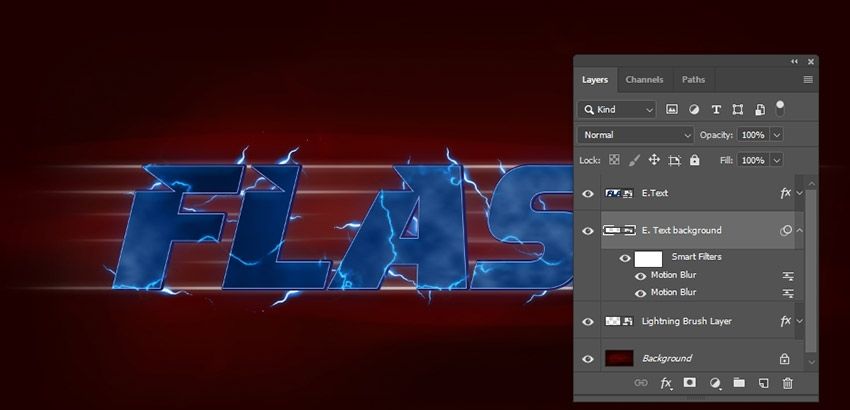The height and width of the screenshot is (410, 850).
Task: Add a layer style with fx button
Action: tap(666, 383)
